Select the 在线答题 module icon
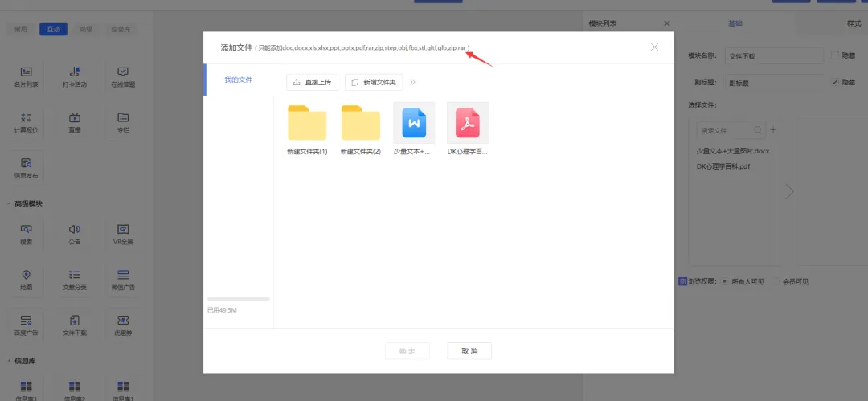The image size is (868, 401). (x=123, y=72)
